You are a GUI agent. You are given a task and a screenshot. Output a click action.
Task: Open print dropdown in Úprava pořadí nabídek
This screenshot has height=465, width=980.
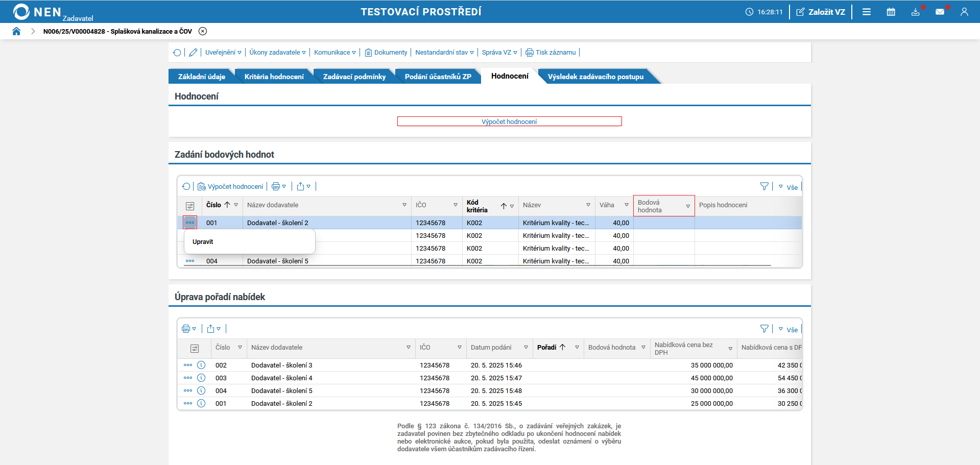[x=189, y=329]
